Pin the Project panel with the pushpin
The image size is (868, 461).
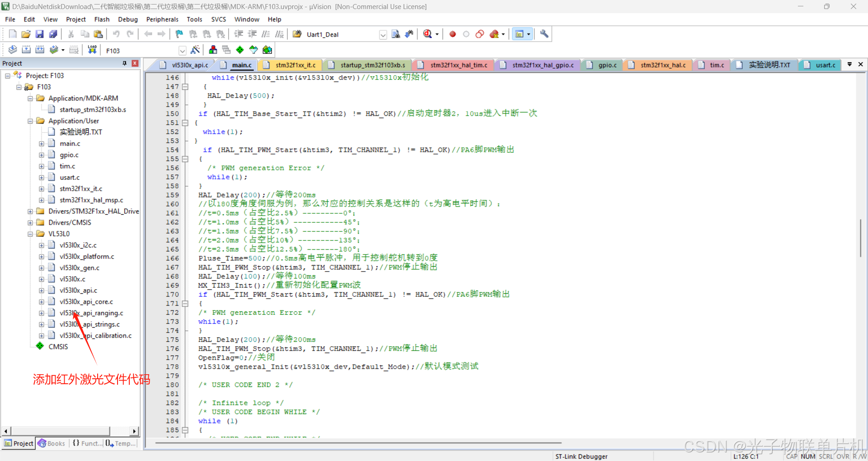click(124, 63)
